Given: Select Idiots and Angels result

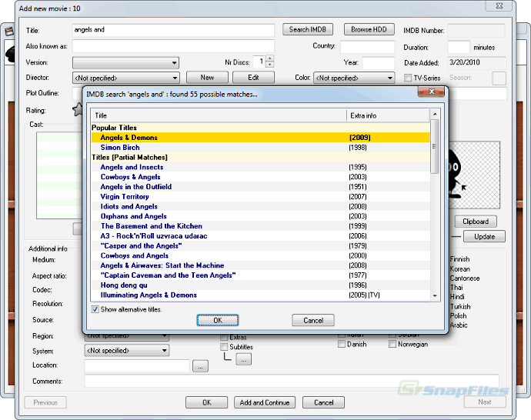Looking at the screenshot, I should [x=260, y=206].
